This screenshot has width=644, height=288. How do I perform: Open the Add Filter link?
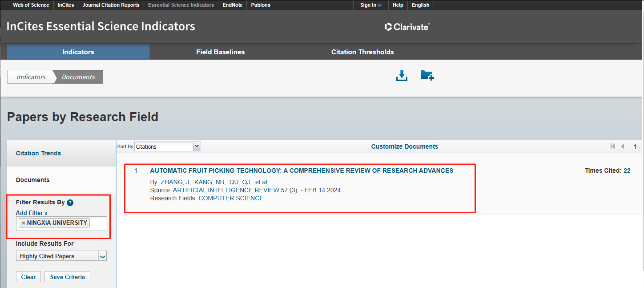pyautogui.click(x=32, y=213)
